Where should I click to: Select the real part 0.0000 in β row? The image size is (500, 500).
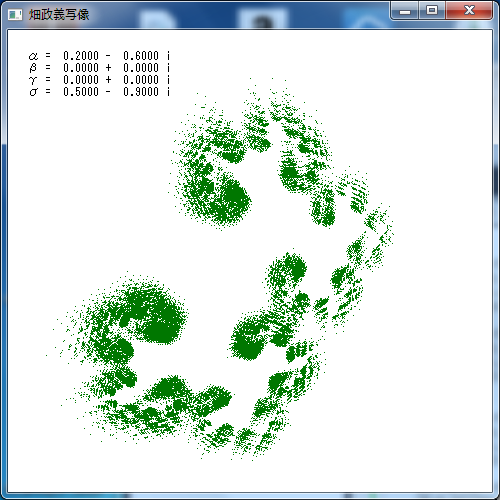click(81, 68)
